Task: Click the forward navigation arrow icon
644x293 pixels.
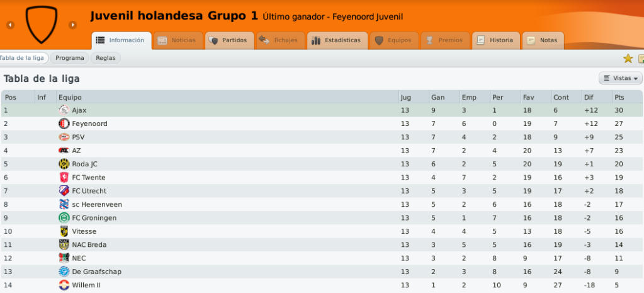Action: [72, 25]
